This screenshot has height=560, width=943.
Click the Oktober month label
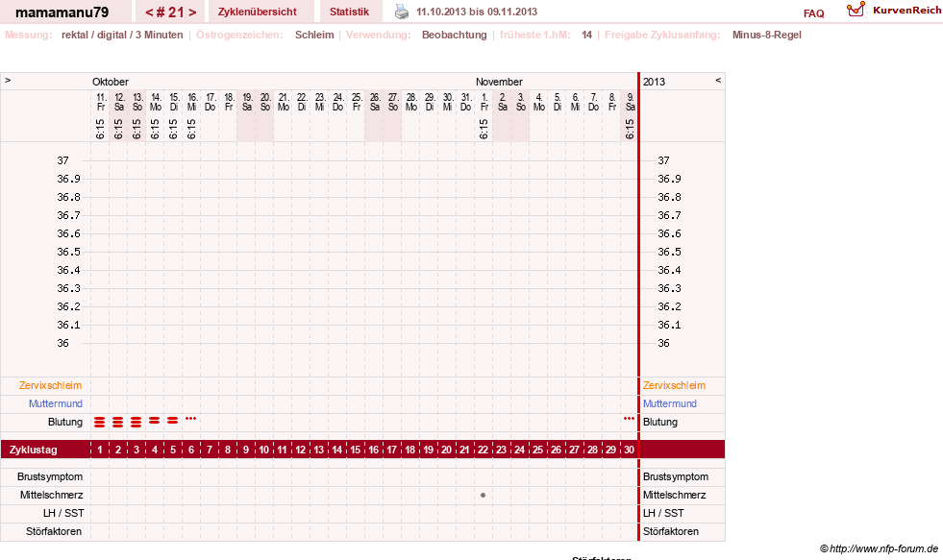click(x=110, y=82)
